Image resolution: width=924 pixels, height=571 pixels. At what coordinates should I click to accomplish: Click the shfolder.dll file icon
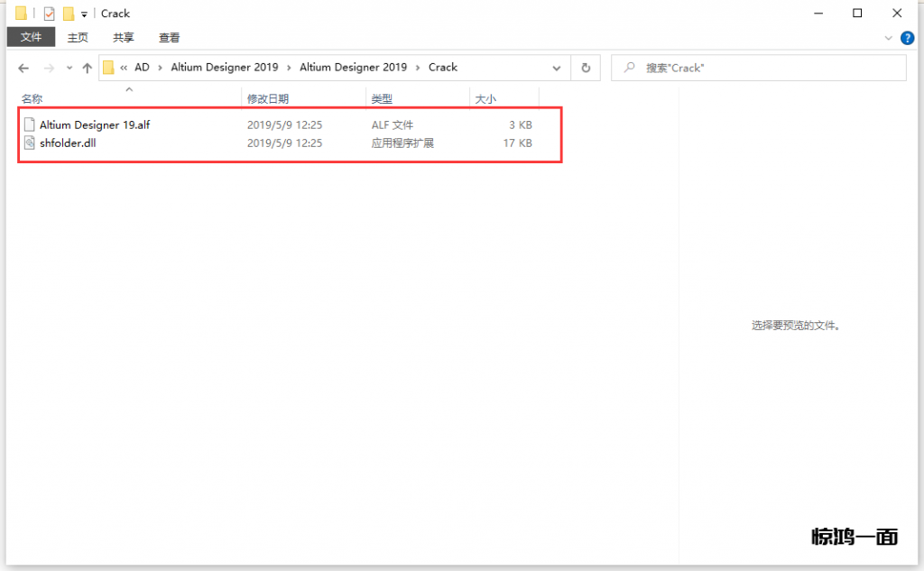click(x=30, y=143)
